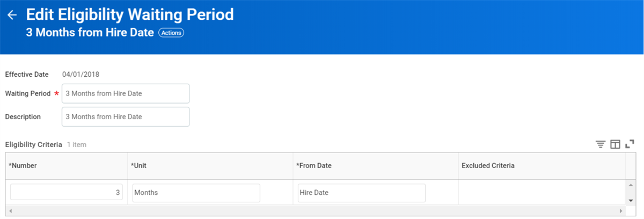Open the Hire Date from-date field

click(x=362, y=193)
